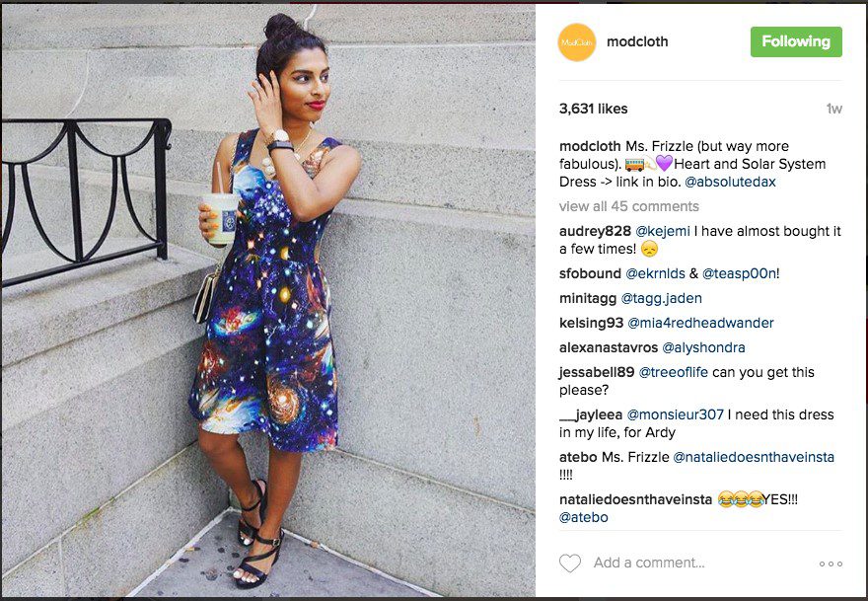Open the three-dot more options menu
Screen dimensions: 868x601
point(831,563)
